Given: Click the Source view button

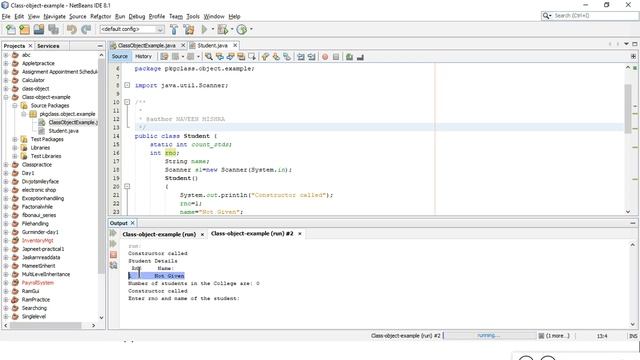Looking at the screenshot, I should pos(120,56).
